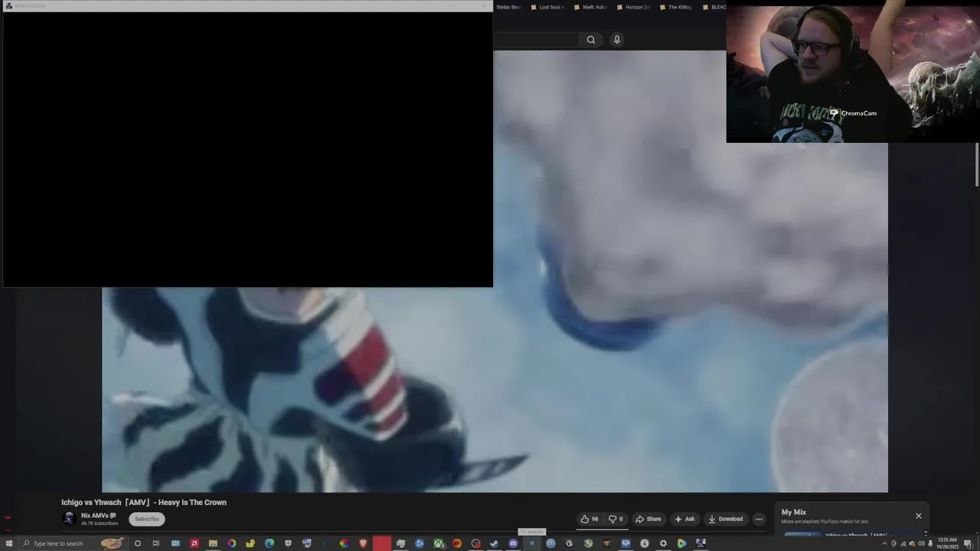Open the Share dialog for the video
This screenshot has height=551, width=980.
click(x=648, y=519)
